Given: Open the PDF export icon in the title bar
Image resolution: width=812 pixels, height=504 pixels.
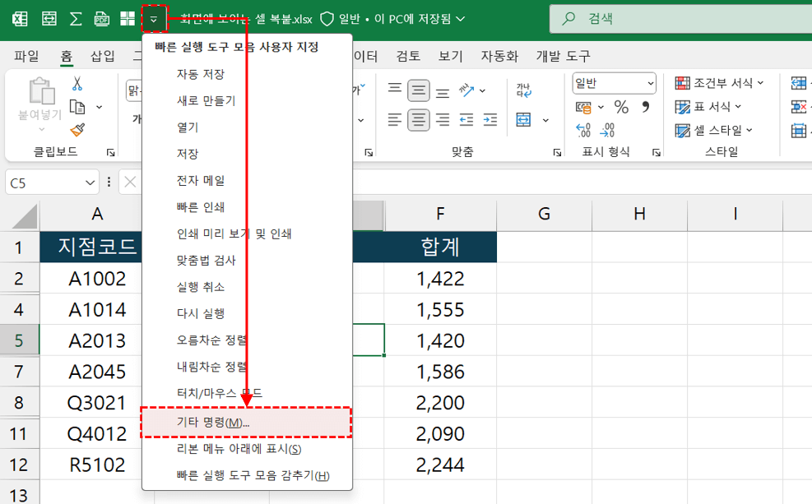Looking at the screenshot, I should (103, 17).
